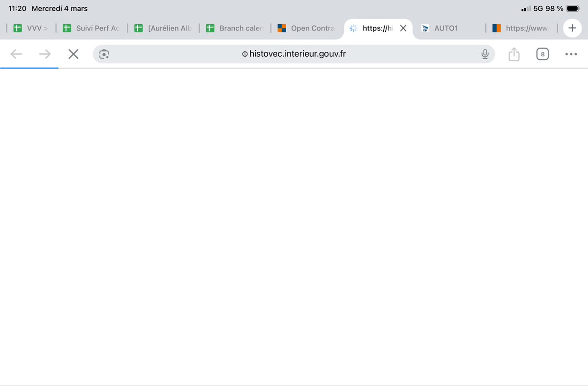Switch to the VVV spreadsheet tab
Screen dimensions: 588x386
[30, 28]
